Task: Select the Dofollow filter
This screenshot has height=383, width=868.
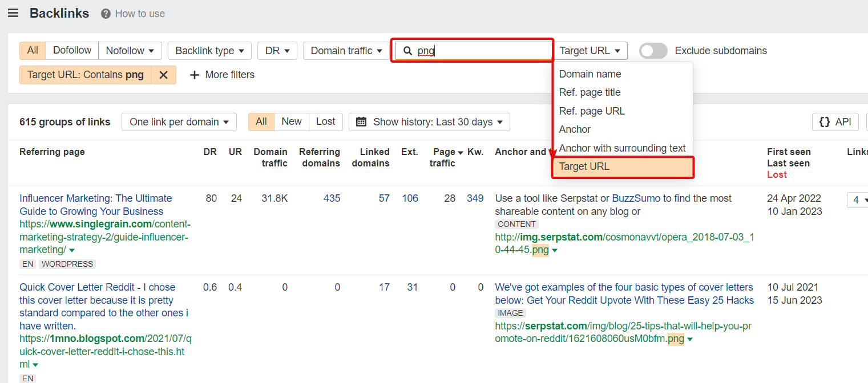Action: click(x=72, y=50)
